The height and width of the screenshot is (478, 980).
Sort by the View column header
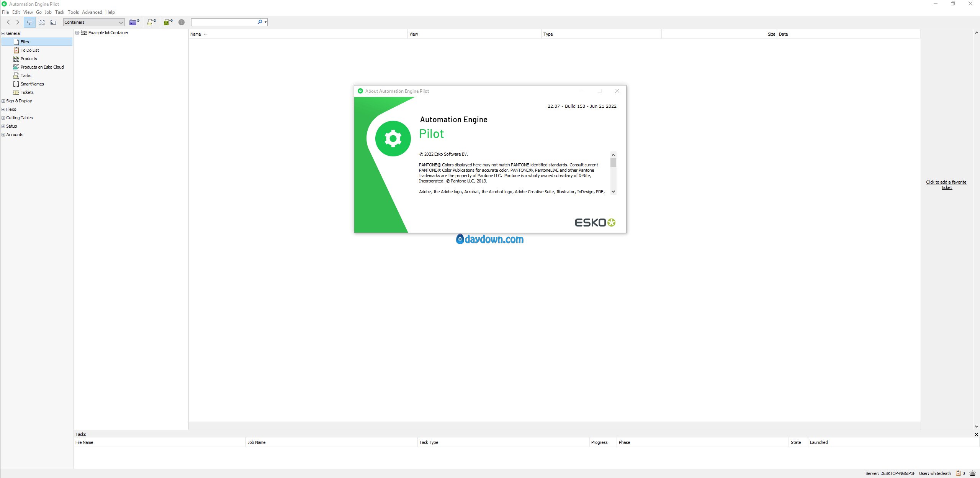coord(474,34)
